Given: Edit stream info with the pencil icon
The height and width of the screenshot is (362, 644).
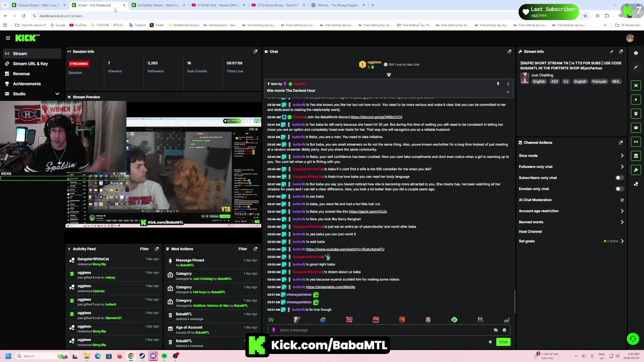Looking at the screenshot, I should pos(611,51).
